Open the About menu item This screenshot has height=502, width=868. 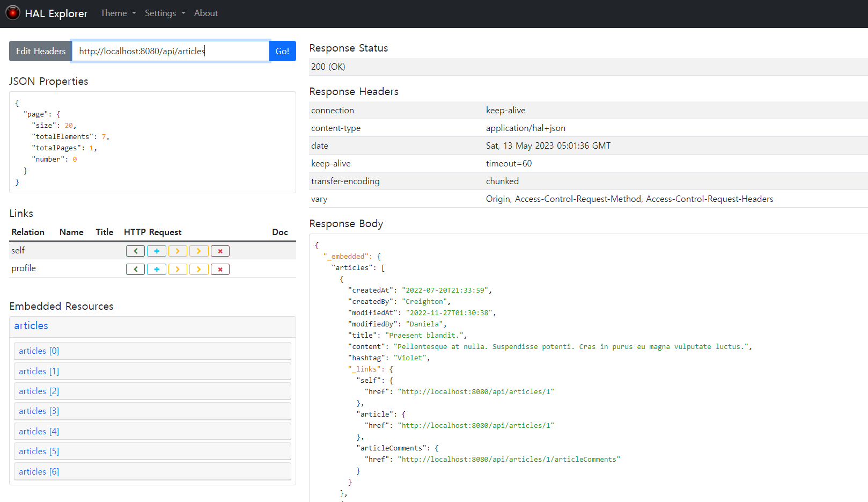coord(206,13)
